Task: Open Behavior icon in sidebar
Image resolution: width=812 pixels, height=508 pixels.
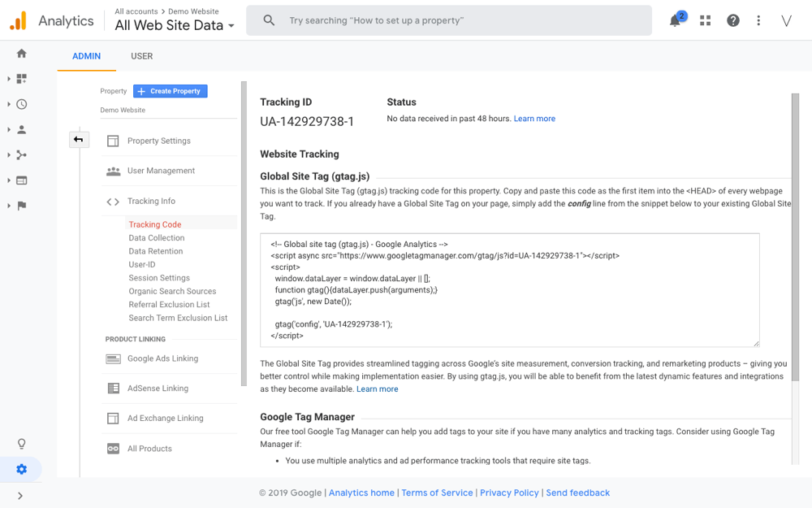Action: (21, 180)
